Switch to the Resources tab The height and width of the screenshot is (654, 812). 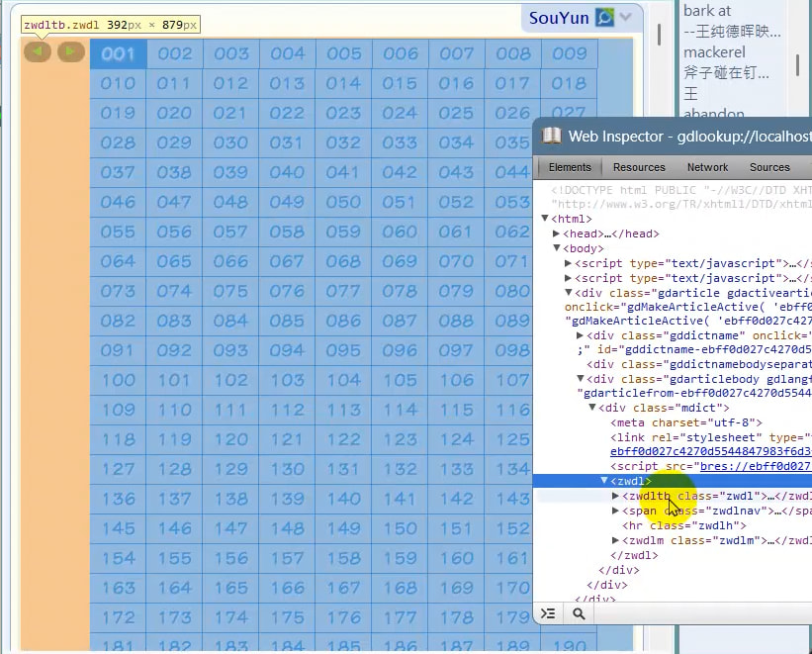(x=639, y=167)
